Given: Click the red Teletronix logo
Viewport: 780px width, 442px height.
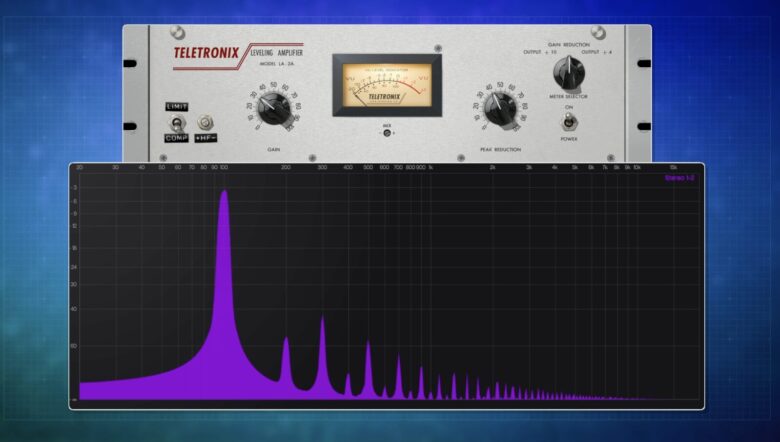Looking at the screenshot, I should (x=207, y=53).
